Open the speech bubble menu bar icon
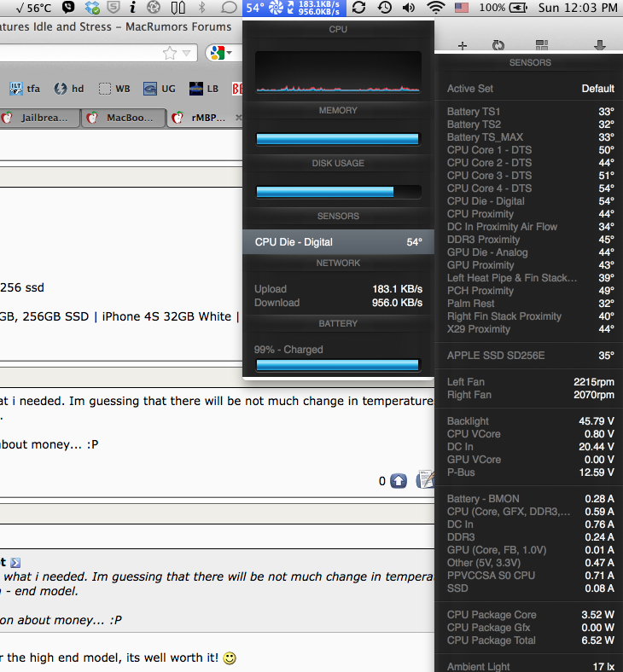 pyautogui.click(x=229, y=8)
